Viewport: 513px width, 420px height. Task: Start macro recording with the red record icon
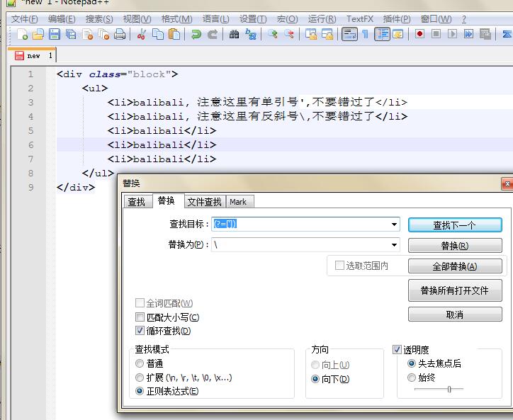[420, 34]
